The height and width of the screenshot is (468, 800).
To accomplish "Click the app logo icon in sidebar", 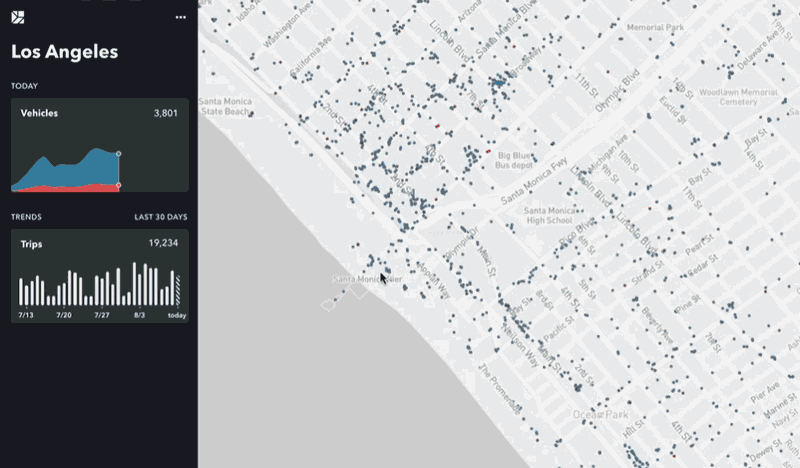I will point(17,17).
